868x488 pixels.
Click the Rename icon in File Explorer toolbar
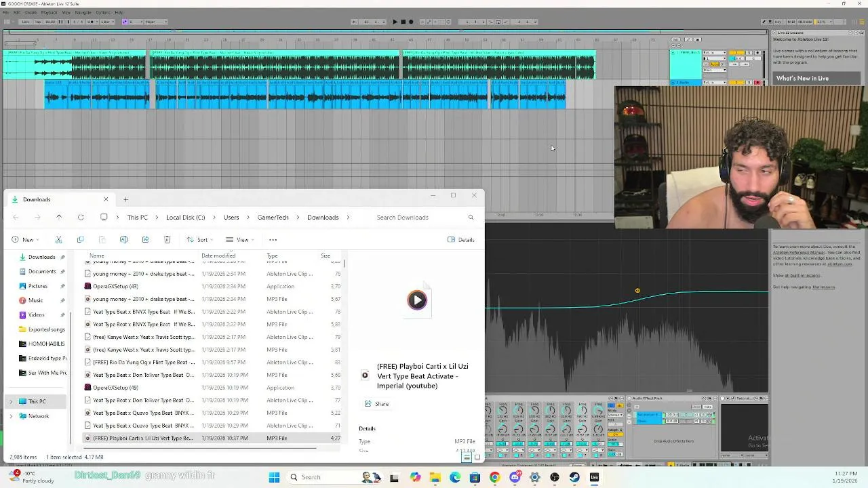[123, 239]
